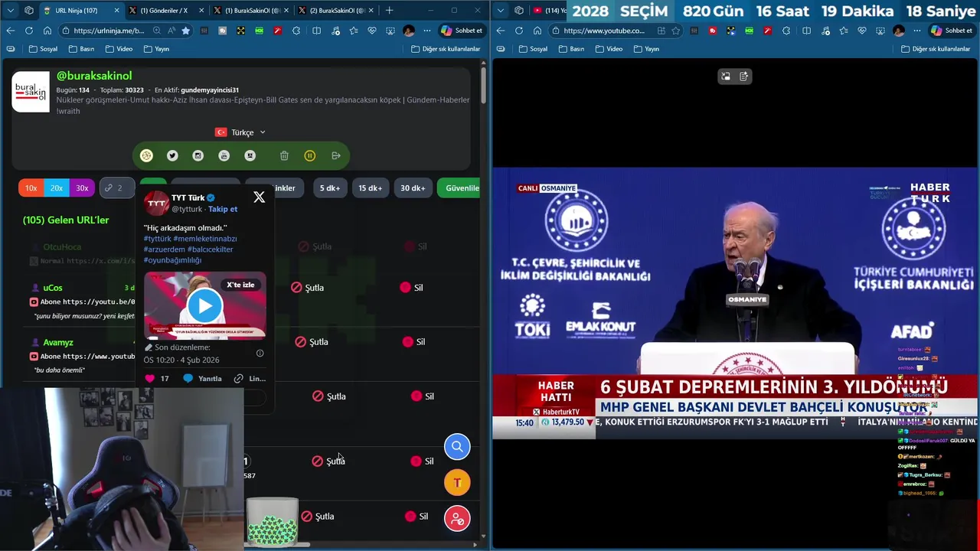Screen dimensions: 980x551
Task: Open Diğer sık kullanılanlar in left browser
Action: coord(446,48)
